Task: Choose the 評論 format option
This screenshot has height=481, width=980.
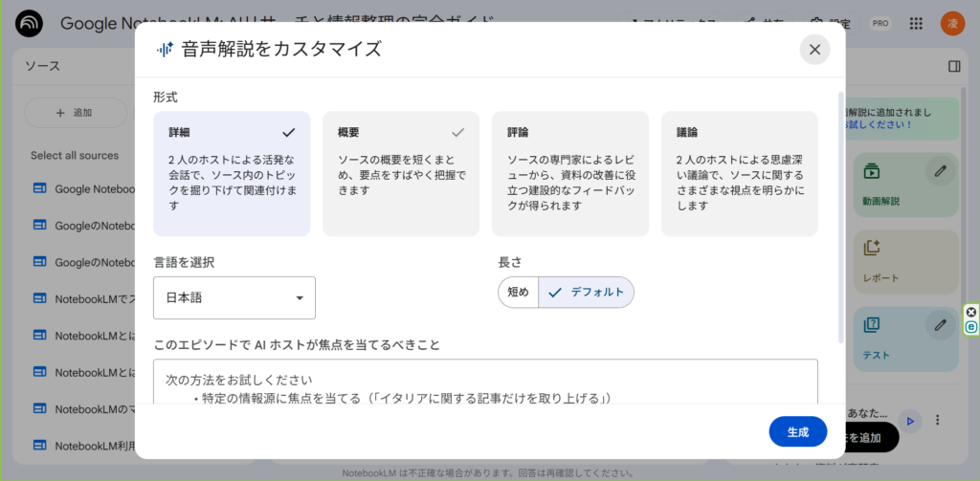Action: coord(569,174)
